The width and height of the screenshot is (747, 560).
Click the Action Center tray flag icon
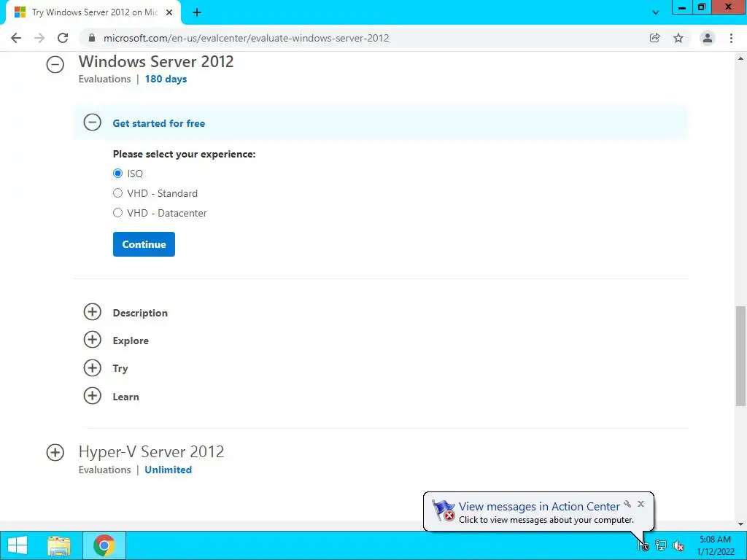643,545
